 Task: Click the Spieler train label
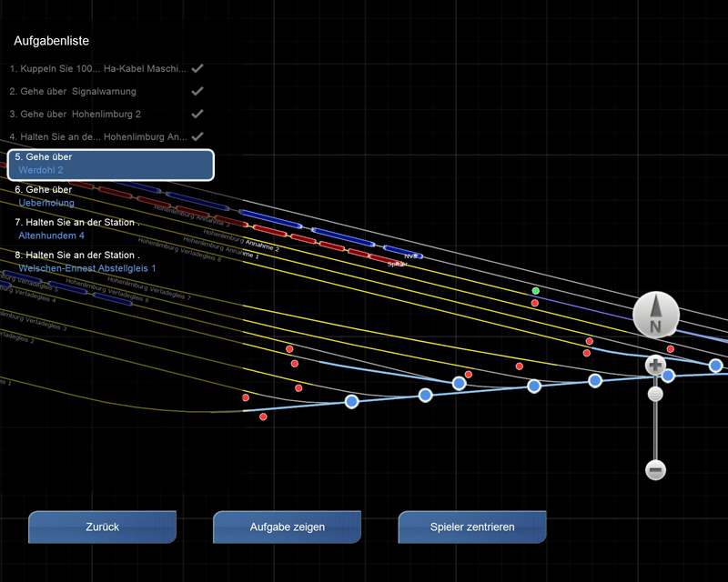pyautogui.click(x=398, y=264)
